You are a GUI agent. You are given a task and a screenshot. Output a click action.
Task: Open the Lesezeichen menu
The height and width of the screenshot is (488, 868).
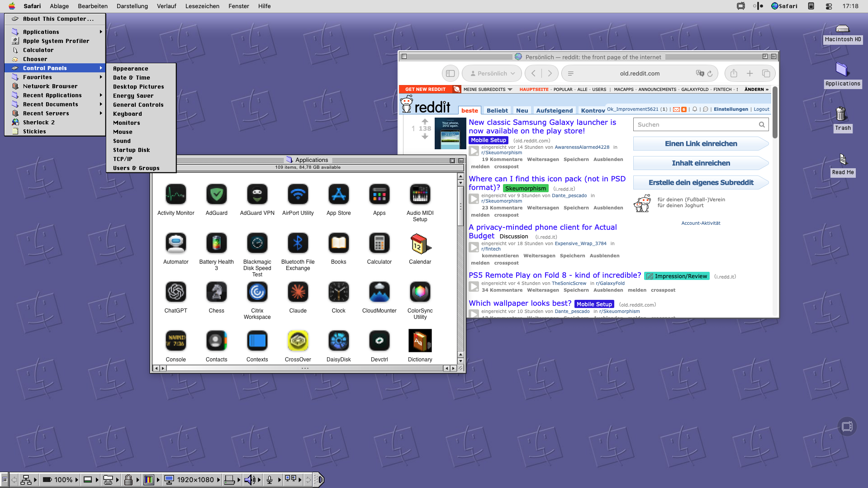click(202, 6)
